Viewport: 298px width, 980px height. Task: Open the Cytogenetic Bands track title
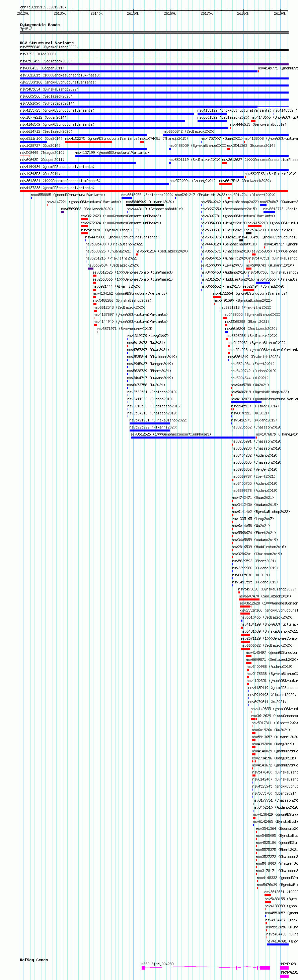click(40, 25)
